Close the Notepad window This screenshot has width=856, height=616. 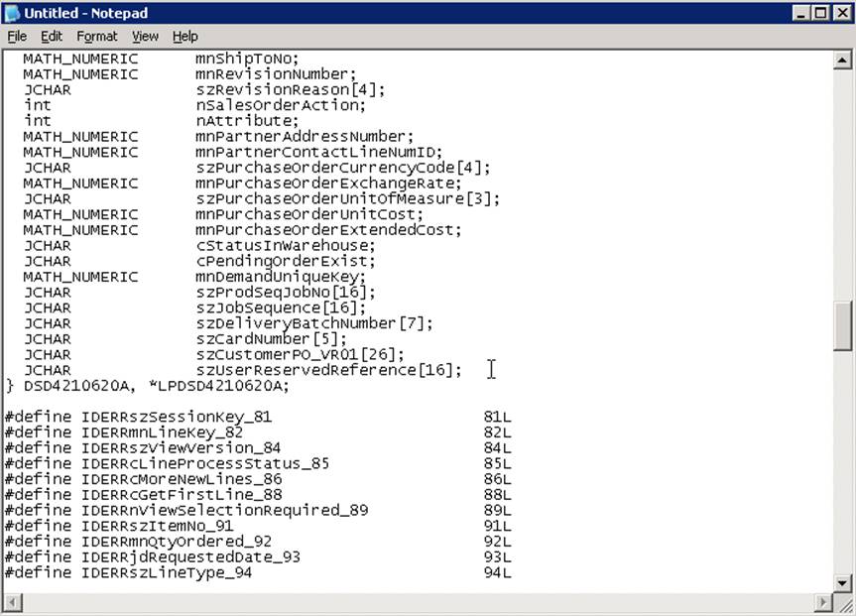842,13
